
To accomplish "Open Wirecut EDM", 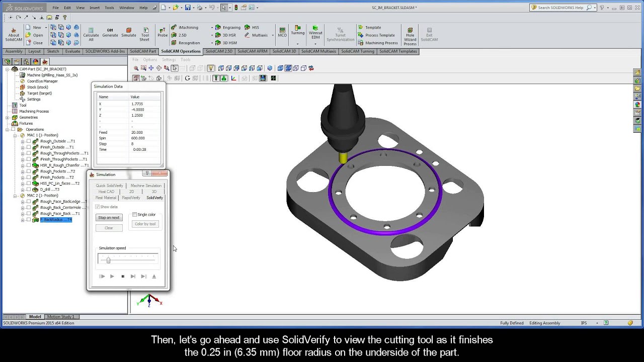I will click(x=315, y=32).
